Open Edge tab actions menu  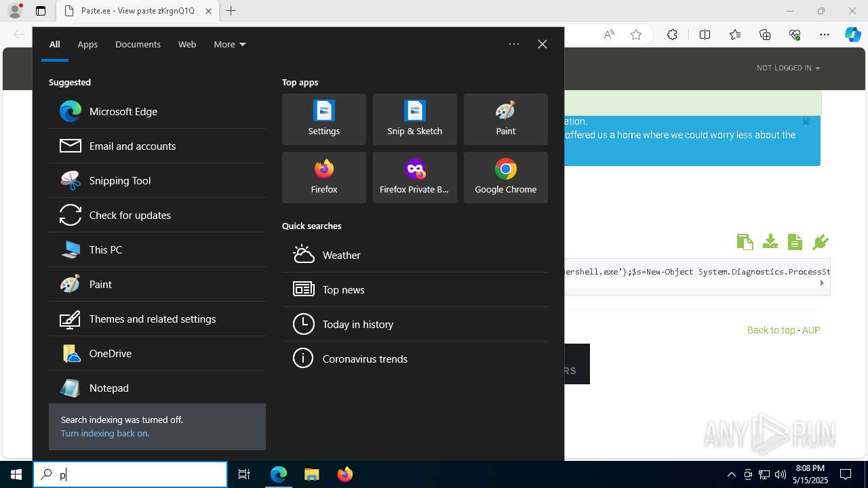coord(41,11)
